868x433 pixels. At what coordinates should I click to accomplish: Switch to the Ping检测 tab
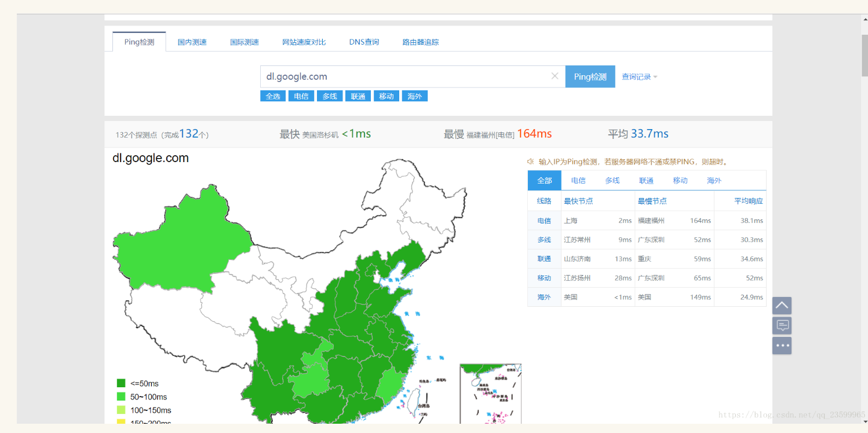coord(139,42)
